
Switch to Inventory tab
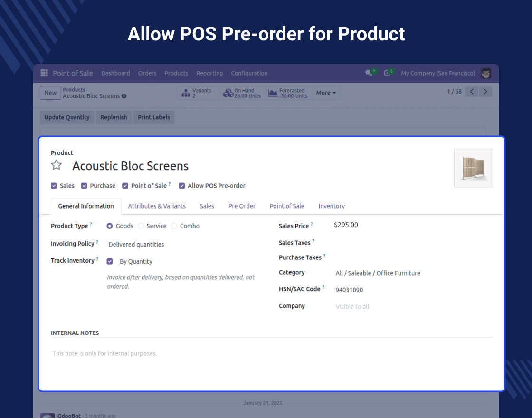click(x=332, y=206)
